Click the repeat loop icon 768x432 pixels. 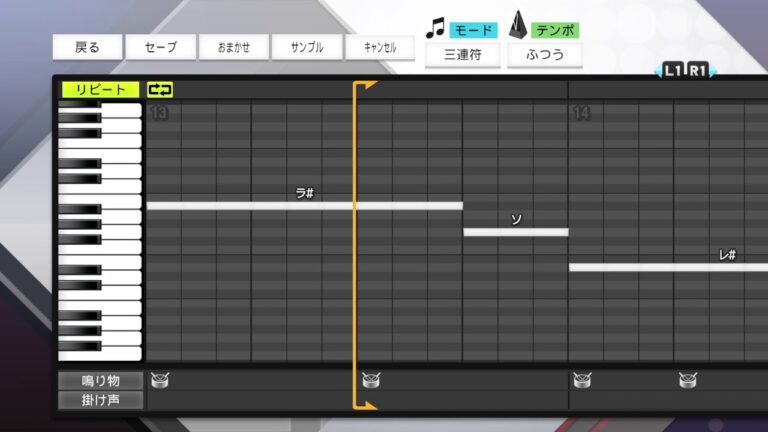[160, 89]
